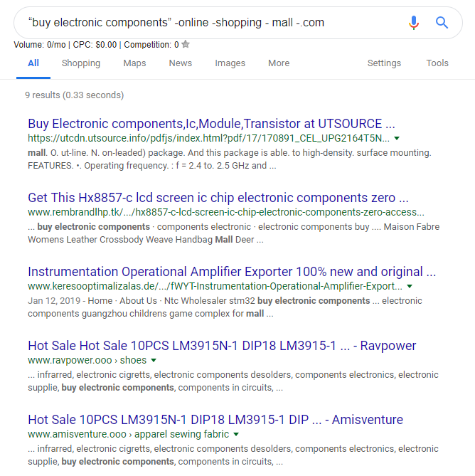This screenshot has height=476, width=475.
Task: Open the Maps tab
Action: (x=134, y=63)
